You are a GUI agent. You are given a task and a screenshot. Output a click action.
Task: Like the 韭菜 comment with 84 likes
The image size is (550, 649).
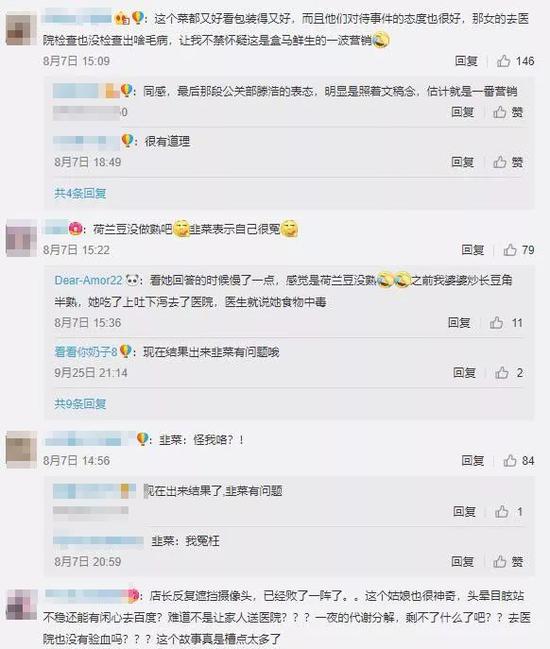point(510,460)
